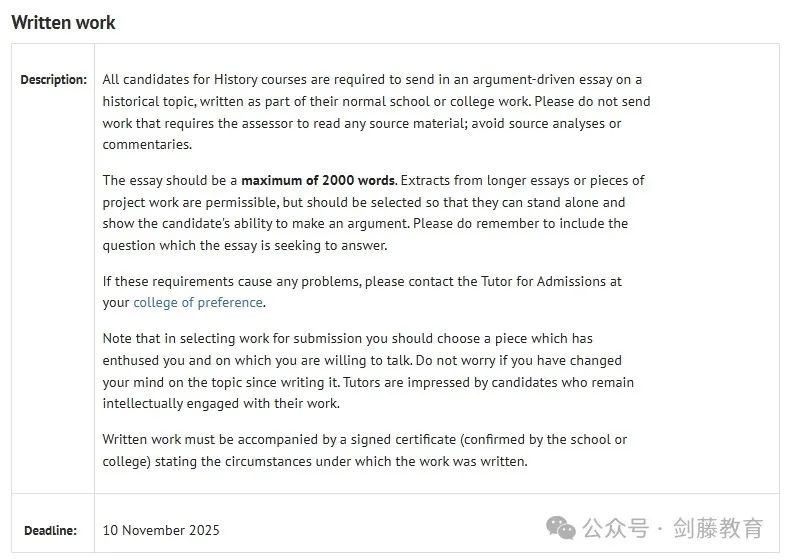Click paragraph starting Note that in selecting
The width and height of the screenshot is (789, 560).
[x=368, y=371]
